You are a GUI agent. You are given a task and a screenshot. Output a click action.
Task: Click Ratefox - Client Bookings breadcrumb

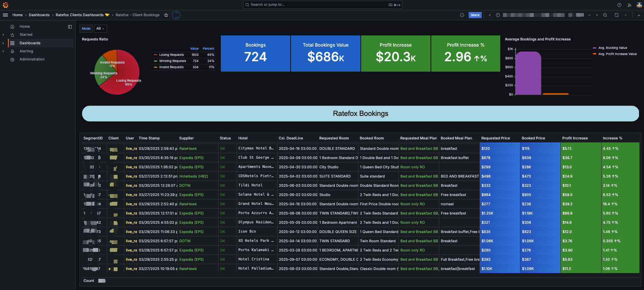click(x=138, y=15)
